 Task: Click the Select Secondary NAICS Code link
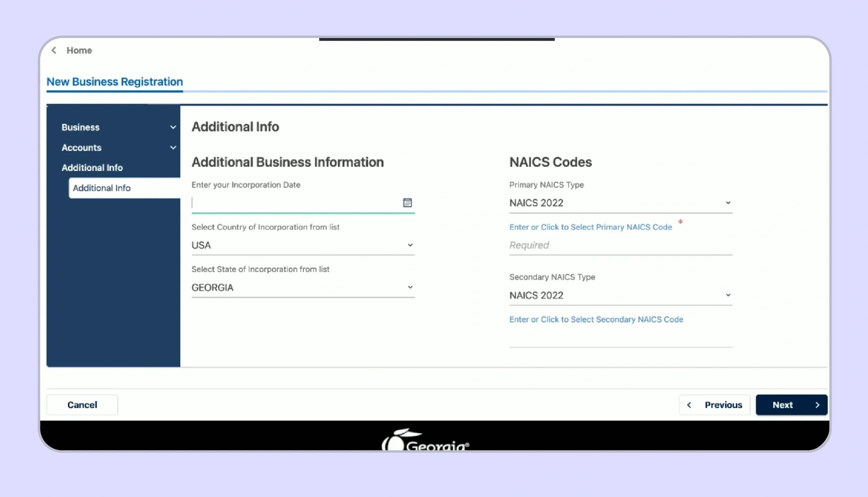pos(596,319)
